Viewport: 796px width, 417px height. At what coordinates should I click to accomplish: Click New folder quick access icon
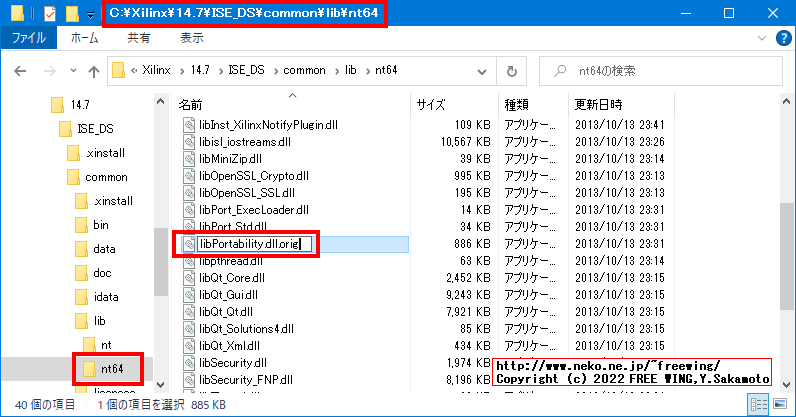tap(72, 13)
